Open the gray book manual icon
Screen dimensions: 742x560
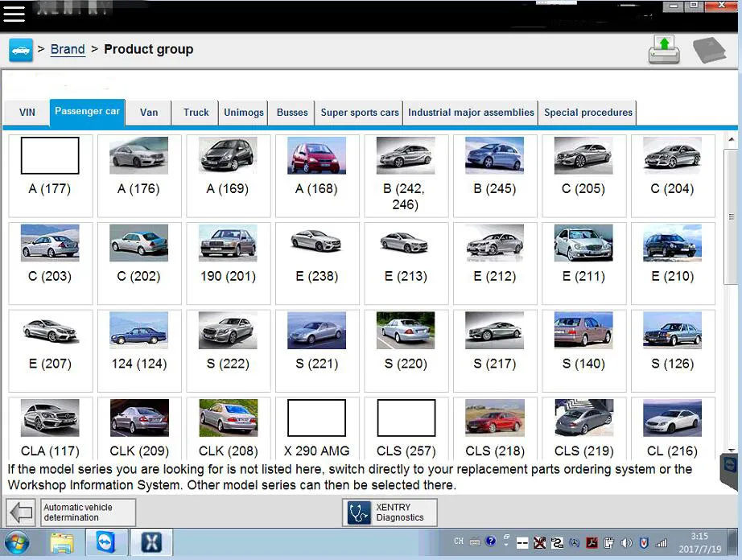[x=709, y=50]
